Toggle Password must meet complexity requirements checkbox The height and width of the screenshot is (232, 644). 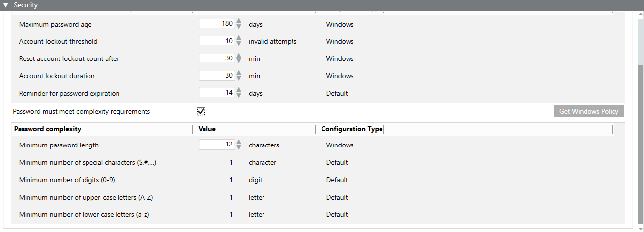[x=201, y=112]
